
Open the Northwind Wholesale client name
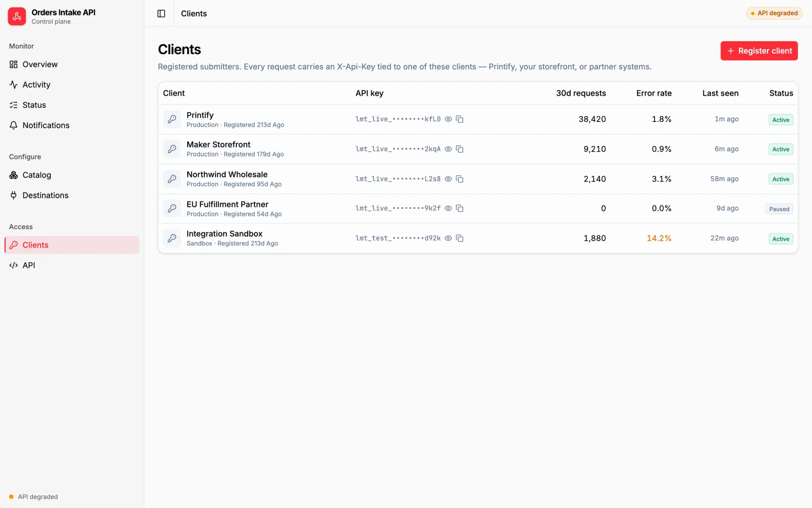(x=227, y=174)
